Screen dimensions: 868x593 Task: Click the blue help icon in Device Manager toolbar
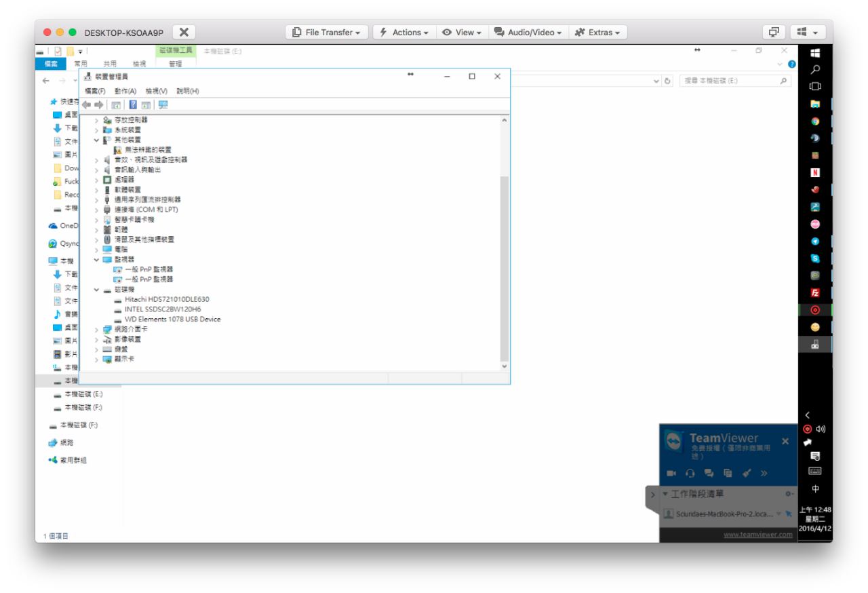[x=134, y=104]
